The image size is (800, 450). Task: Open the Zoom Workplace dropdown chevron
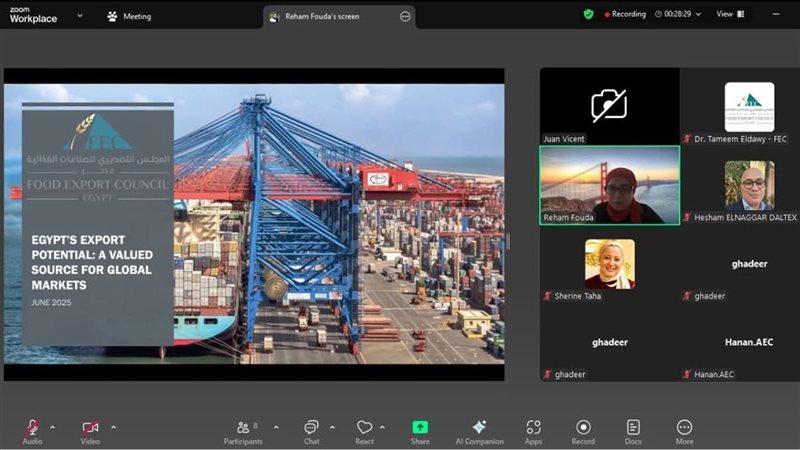click(80, 16)
